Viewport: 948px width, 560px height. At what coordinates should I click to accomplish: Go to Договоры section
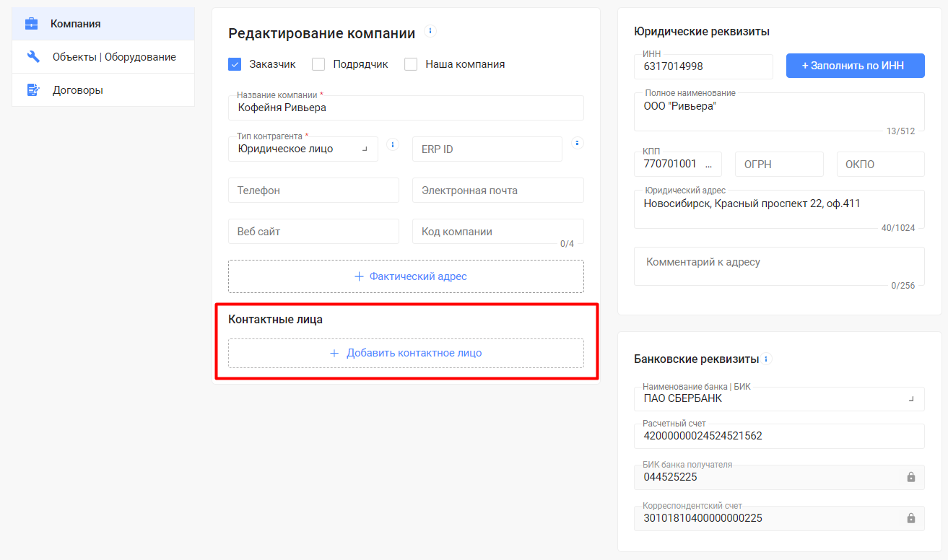click(x=103, y=90)
